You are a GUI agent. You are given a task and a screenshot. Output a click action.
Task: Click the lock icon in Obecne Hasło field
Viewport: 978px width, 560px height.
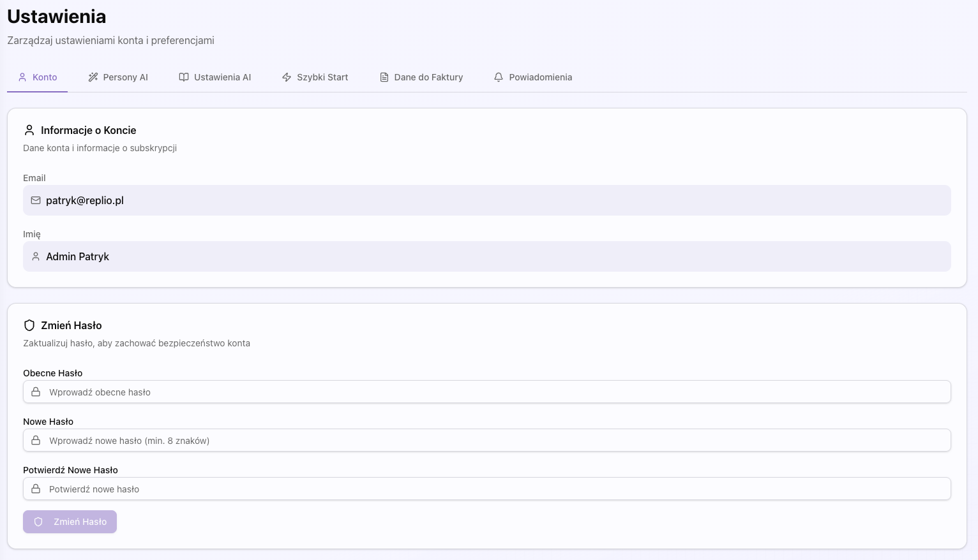click(36, 392)
